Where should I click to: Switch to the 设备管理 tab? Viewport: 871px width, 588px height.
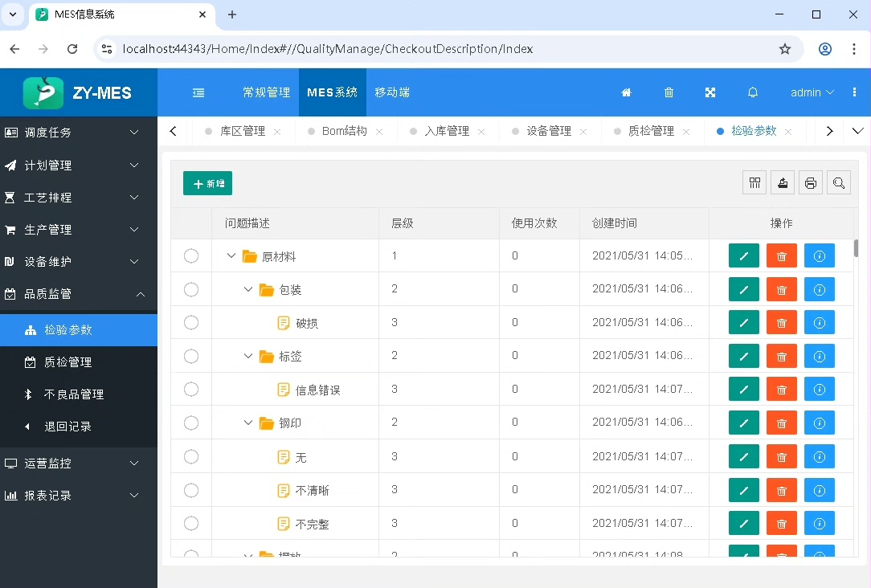[x=549, y=131]
